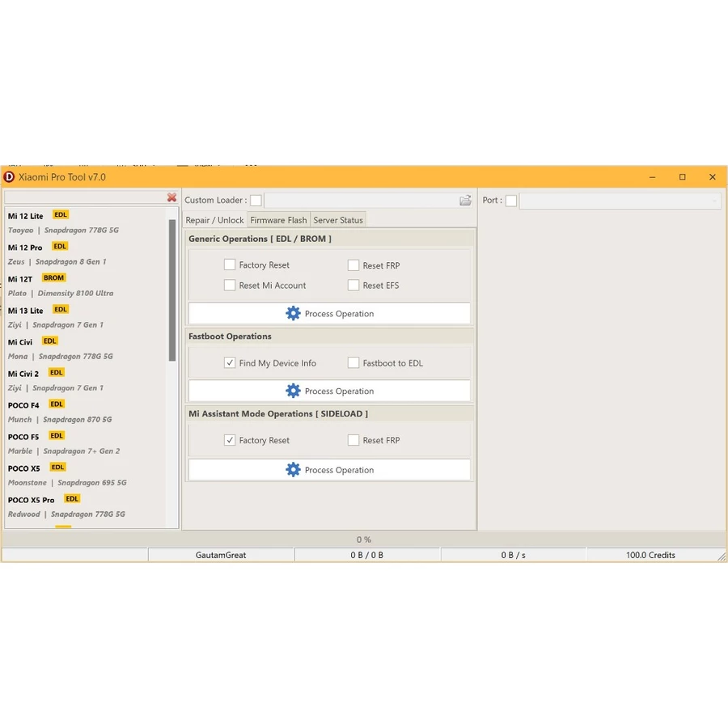The image size is (728, 728).
Task: Select POCO X5 Pro device
Action: (86, 506)
